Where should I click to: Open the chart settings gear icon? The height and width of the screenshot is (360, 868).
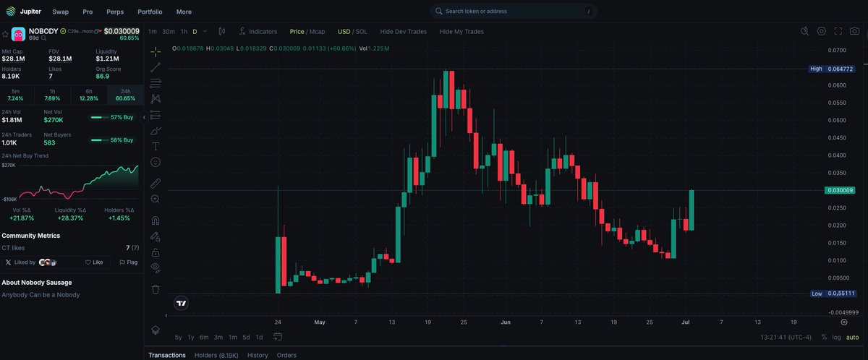tap(822, 31)
